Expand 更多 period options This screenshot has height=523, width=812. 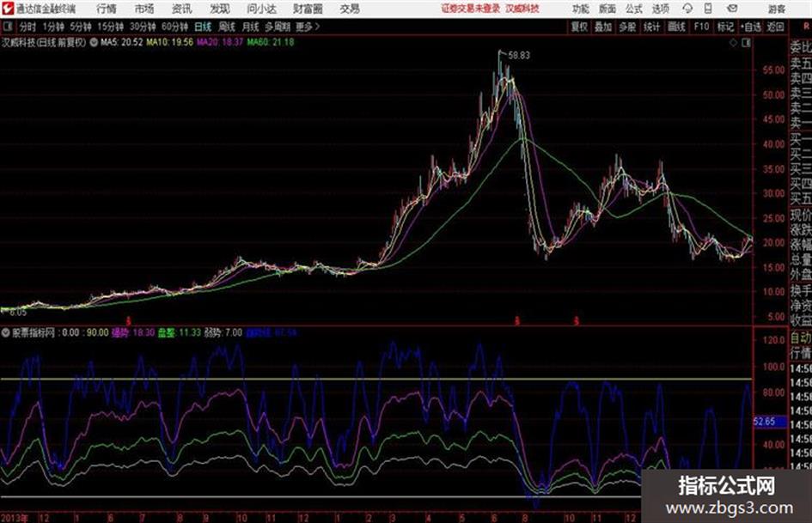(x=308, y=27)
